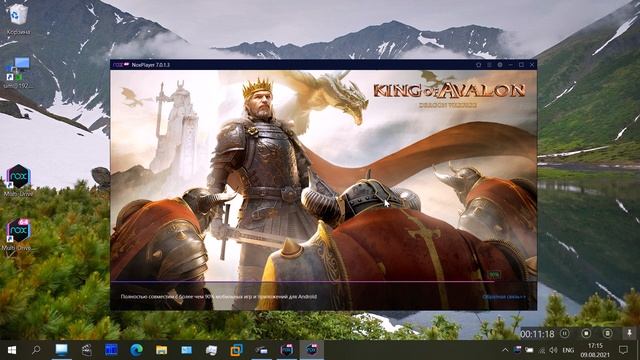The width and height of the screenshot is (640, 360).
Task: Open network status in system tray
Action: point(542,350)
